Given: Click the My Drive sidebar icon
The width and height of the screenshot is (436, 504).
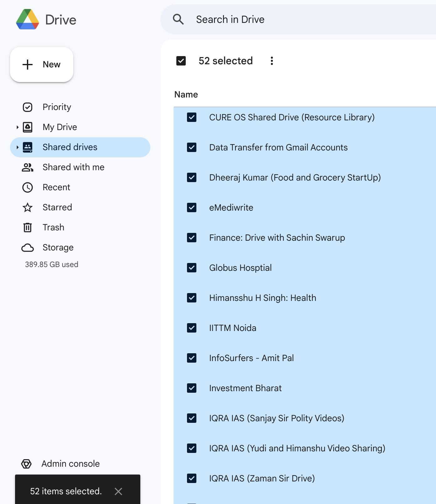Looking at the screenshot, I should [x=28, y=127].
